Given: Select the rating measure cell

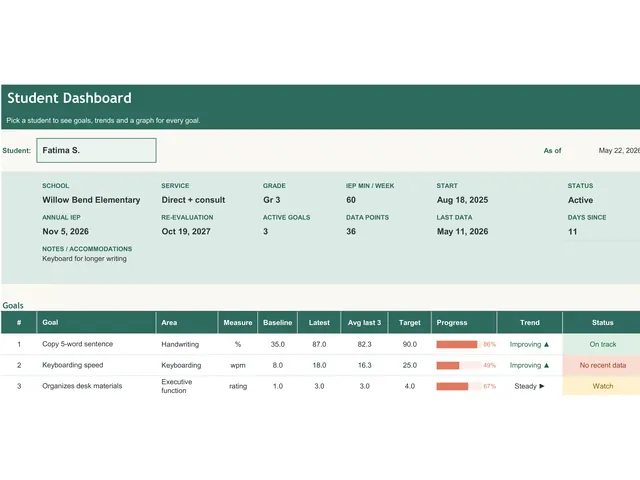Looking at the screenshot, I should (x=238, y=386).
